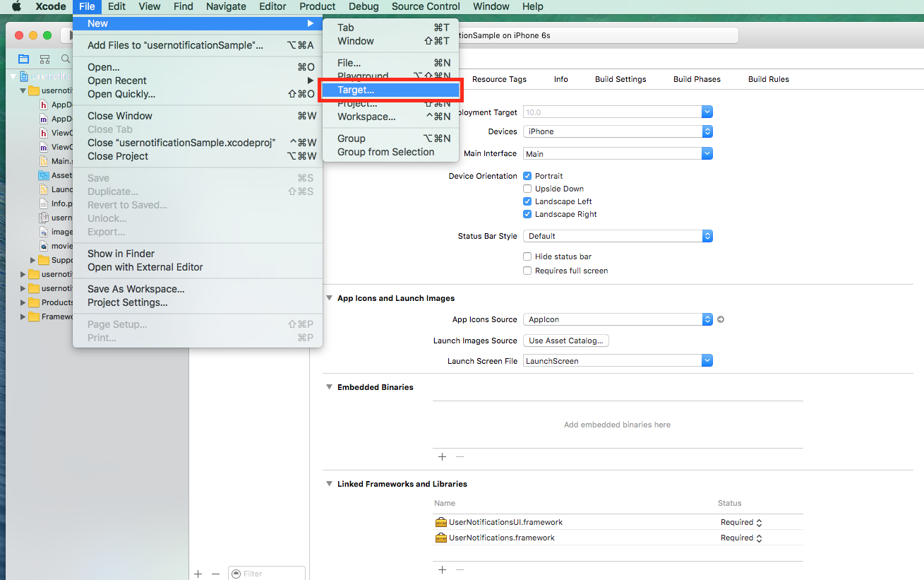Add an embedded binary with plus

[x=443, y=456]
